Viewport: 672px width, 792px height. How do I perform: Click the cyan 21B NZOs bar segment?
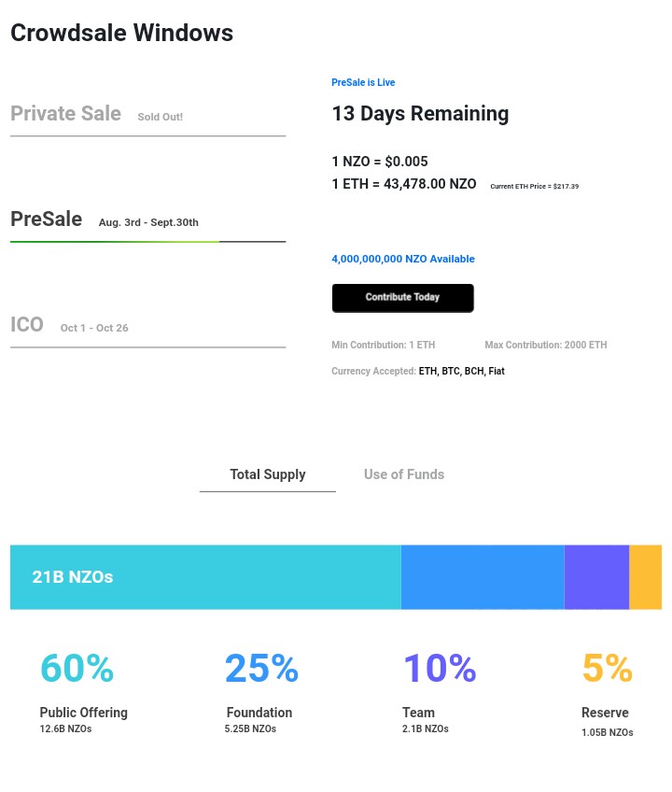click(205, 577)
